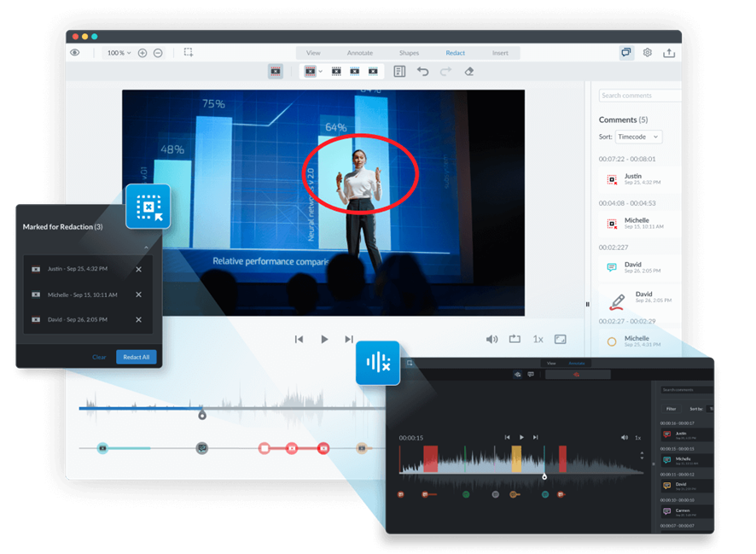Select the gray comment marker on timeline
This screenshot has height=554, width=756.
[x=202, y=448]
